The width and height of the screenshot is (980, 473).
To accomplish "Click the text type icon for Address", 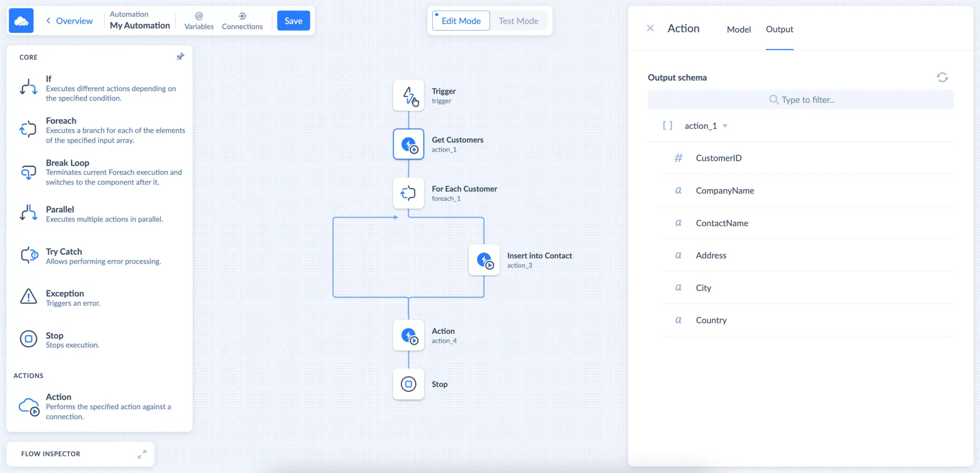I will coord(678,255).
